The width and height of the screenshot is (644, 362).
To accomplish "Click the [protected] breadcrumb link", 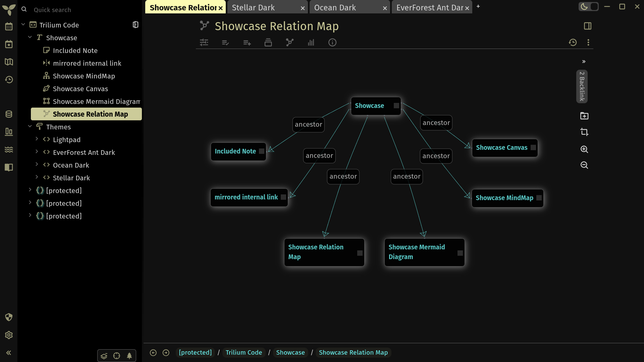I will (x=195, y=353).
